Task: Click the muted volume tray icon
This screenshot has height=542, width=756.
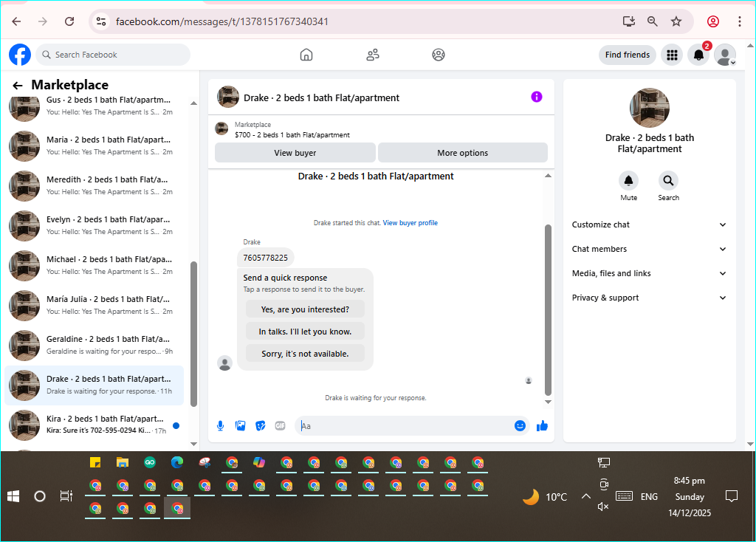Action: pos(603,507)
